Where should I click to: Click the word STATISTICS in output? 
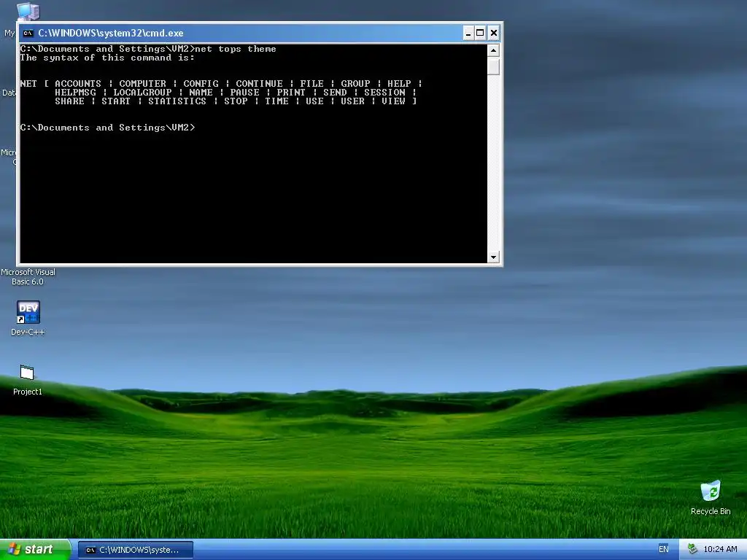tap(177, 101)
